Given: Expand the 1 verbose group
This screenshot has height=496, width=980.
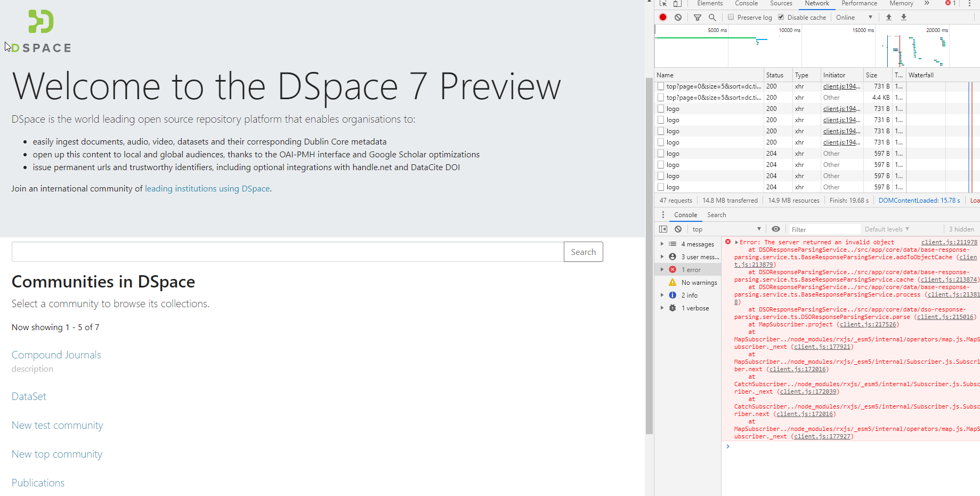Looking at the screenshot, I should pos(662,308).
